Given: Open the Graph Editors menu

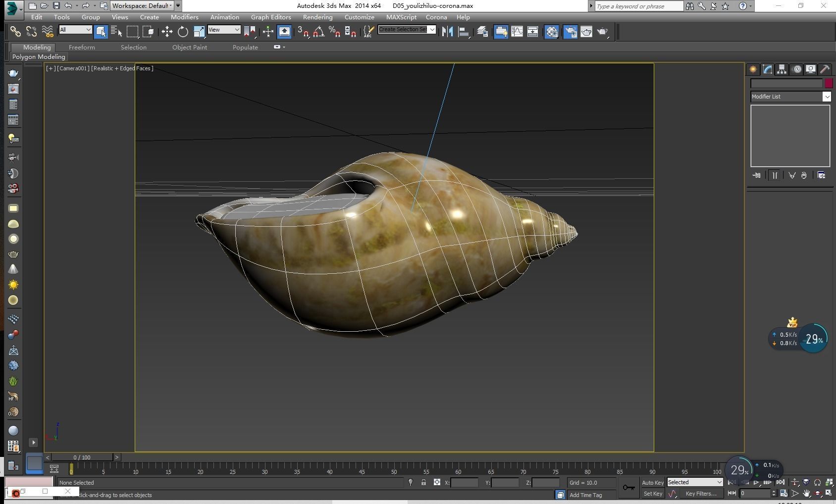Looking at the screenshot, I should [271, 17].
